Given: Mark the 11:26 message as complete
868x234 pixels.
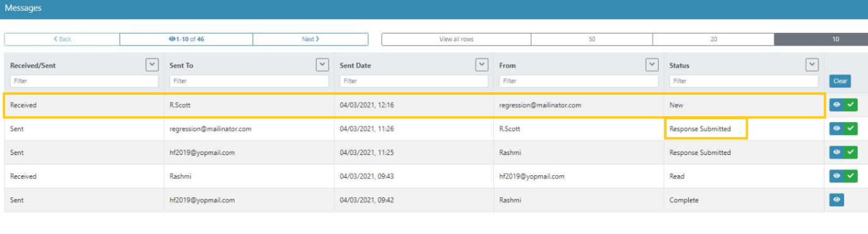Looking at the screenshot, I should [x=851, y=128].
